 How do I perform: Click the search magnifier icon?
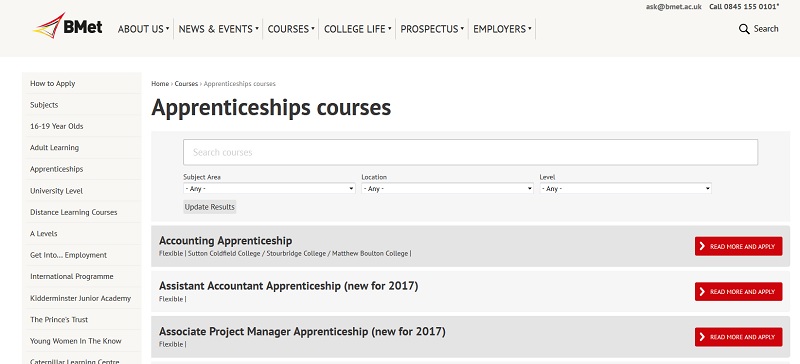pos(744,29)
